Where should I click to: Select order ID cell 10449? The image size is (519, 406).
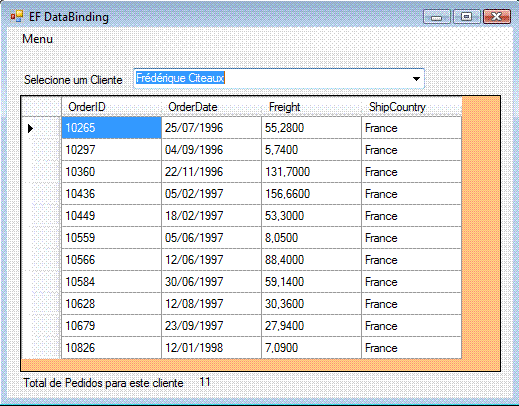tap(111, 216)
